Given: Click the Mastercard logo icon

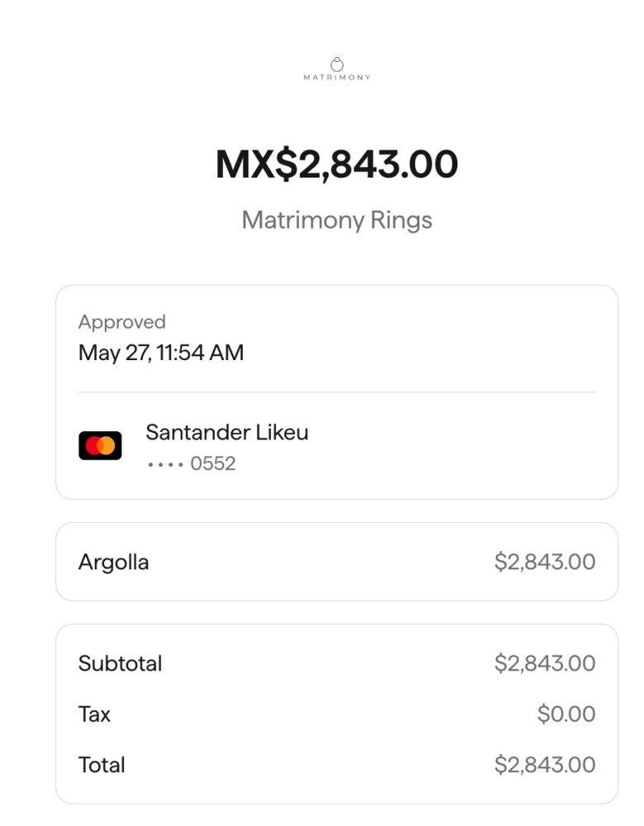Looking at the screenshot, I should (100, 446).
